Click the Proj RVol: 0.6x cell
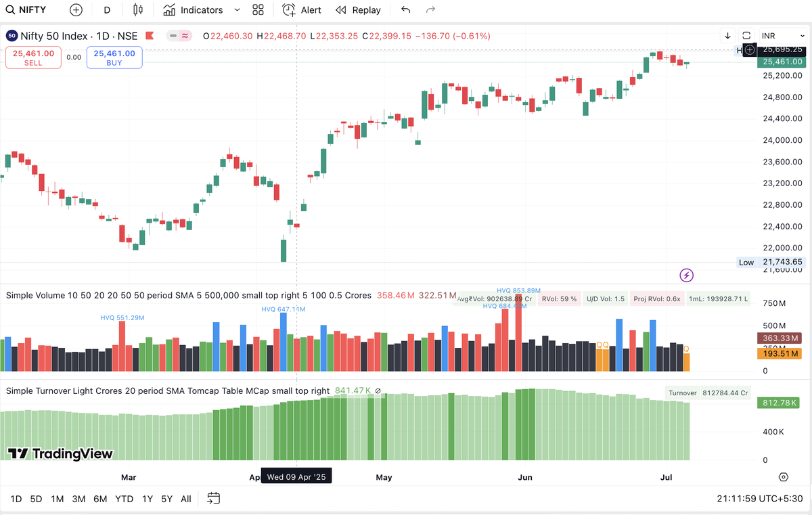 657,298
